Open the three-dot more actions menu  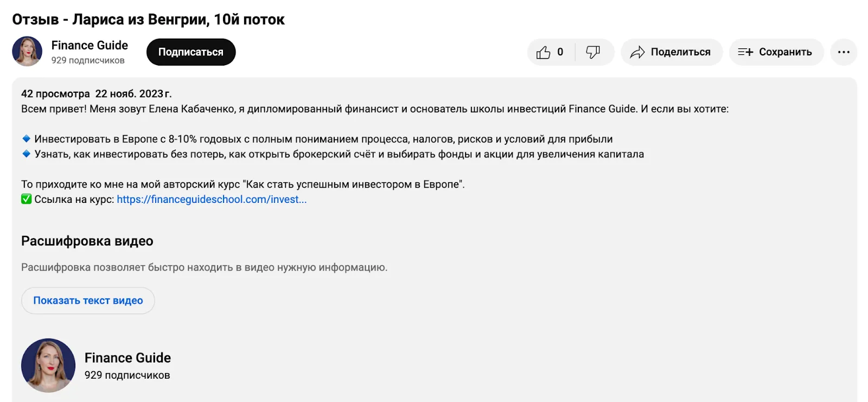[844, 52]
